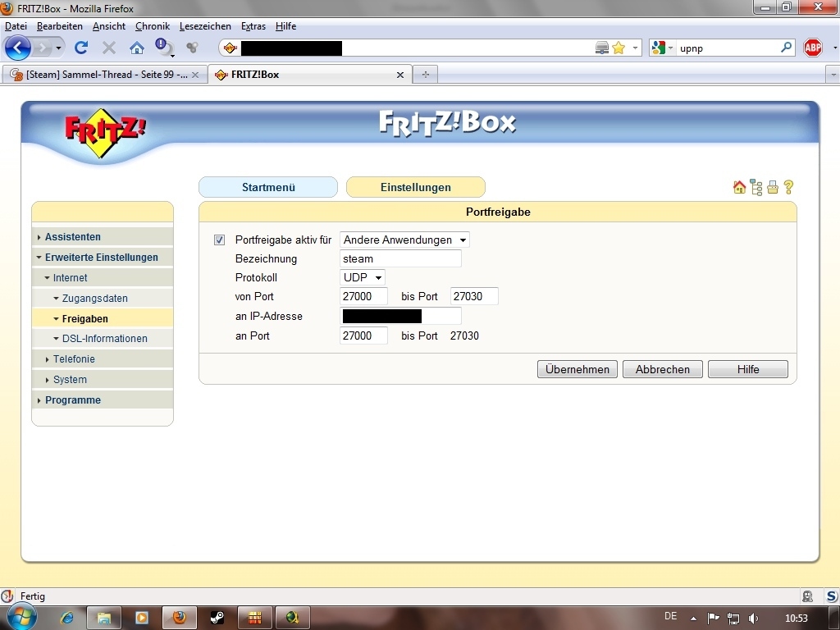Click the an IP-Adresse field
840x630 pixels.
point(400,316)
